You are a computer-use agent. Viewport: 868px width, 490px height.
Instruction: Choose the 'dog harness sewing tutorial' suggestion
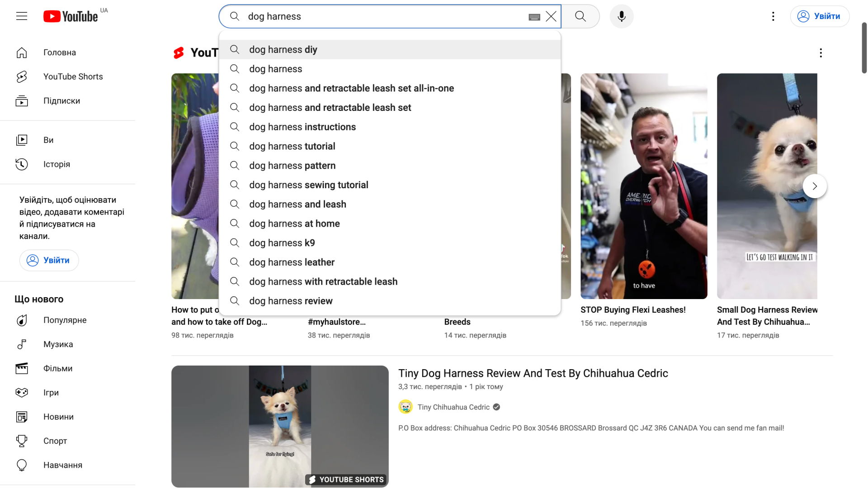[x=309, y=185]
